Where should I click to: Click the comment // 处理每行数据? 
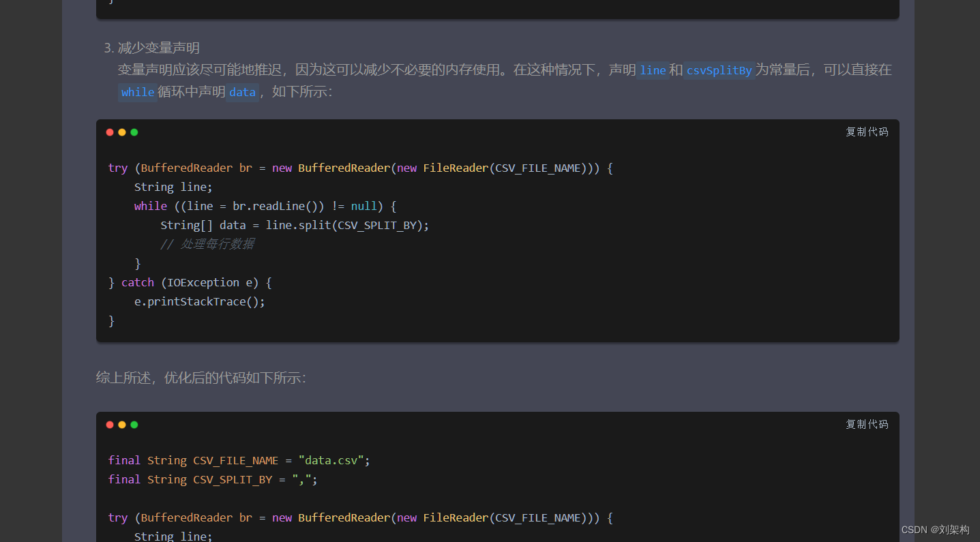point(207,244)
